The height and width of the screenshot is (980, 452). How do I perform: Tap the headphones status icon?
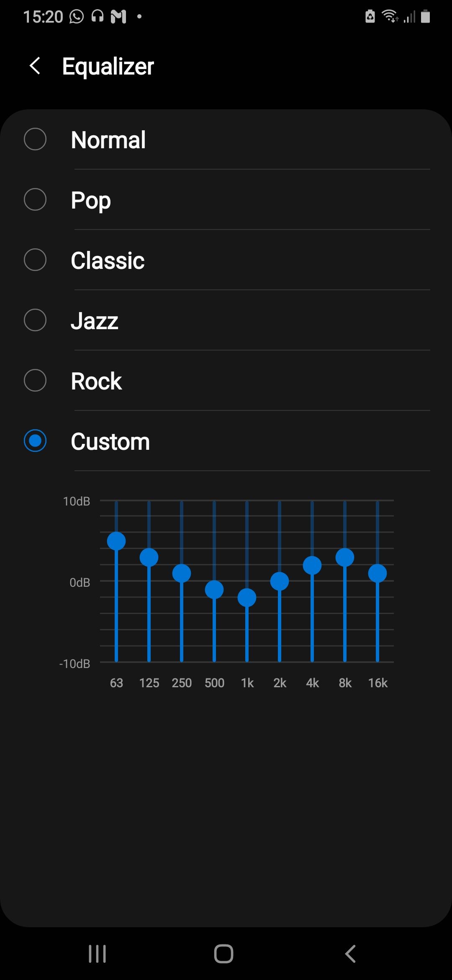[x=98, y=17]
